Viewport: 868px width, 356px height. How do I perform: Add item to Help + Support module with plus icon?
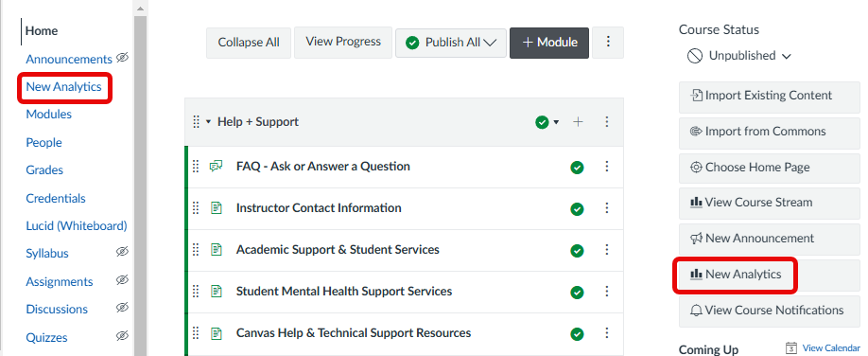tap(578, 122)
